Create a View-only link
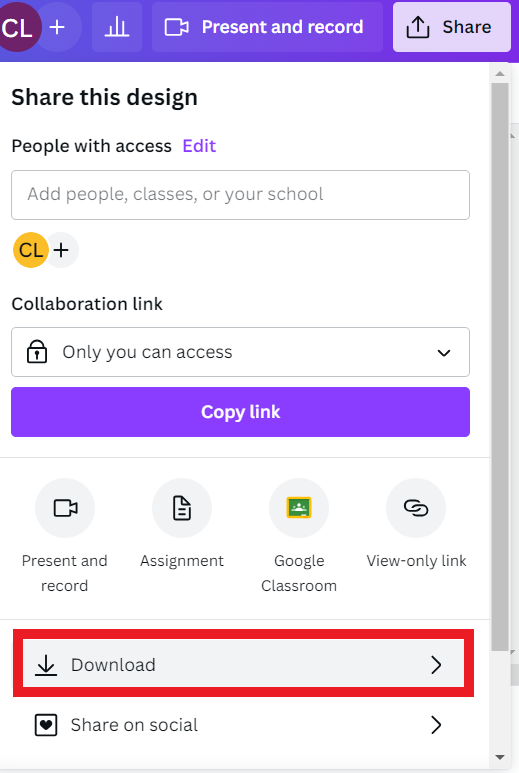The width and height of the screenshot is (519, 773). tap(416, 508)
